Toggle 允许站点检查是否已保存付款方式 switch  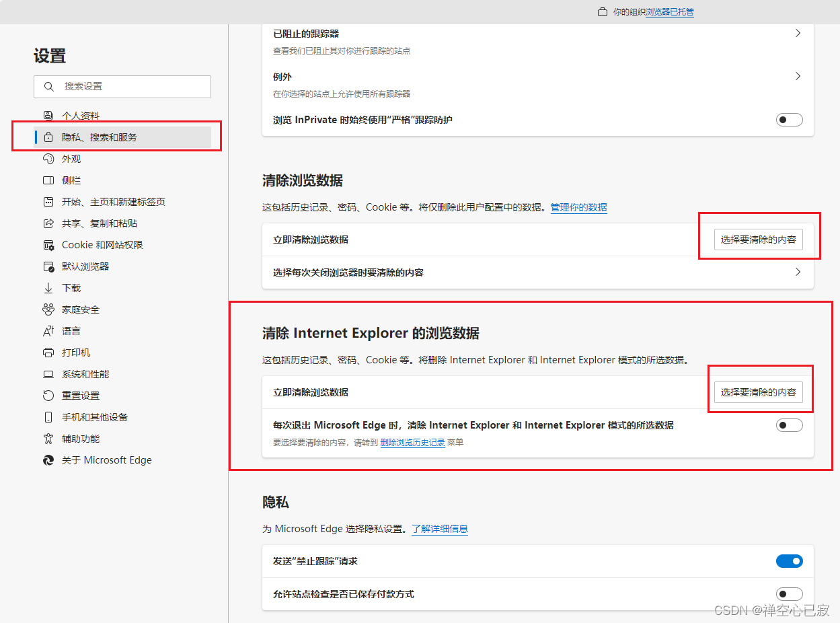pos(790,594)
